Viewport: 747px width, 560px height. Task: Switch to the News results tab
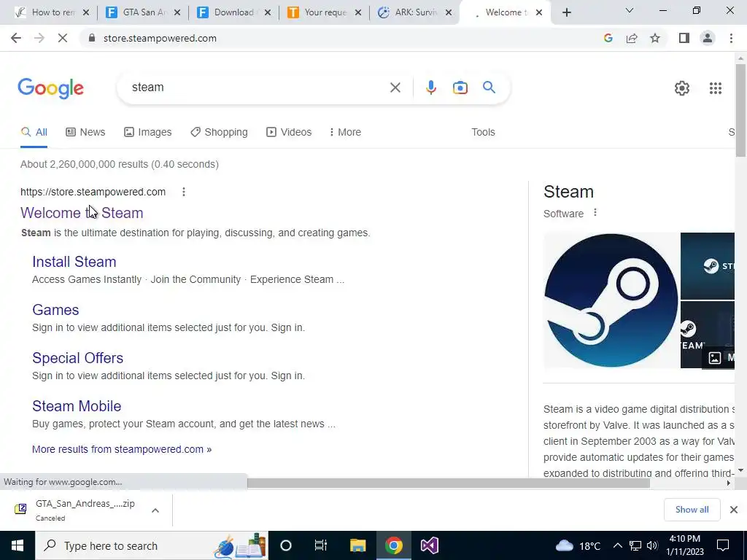[85, 133]
